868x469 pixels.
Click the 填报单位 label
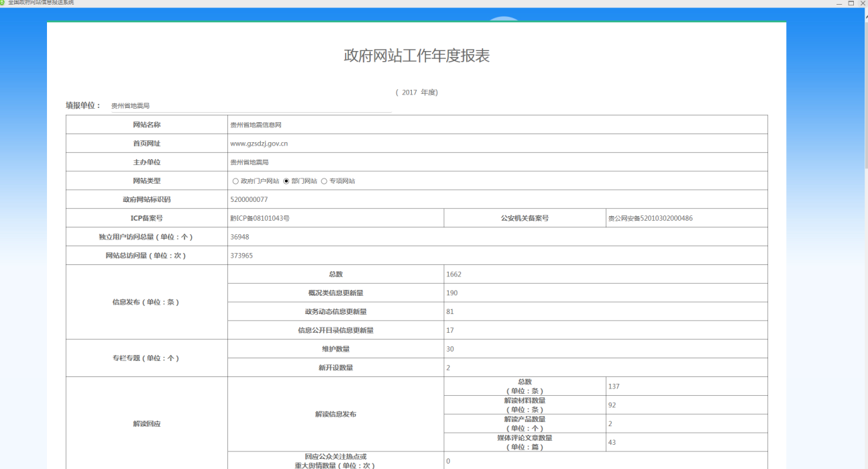tap(83, 105)
